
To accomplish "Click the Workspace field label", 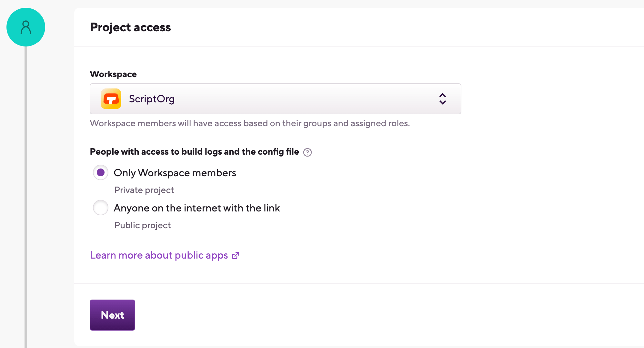I will 113,74.
